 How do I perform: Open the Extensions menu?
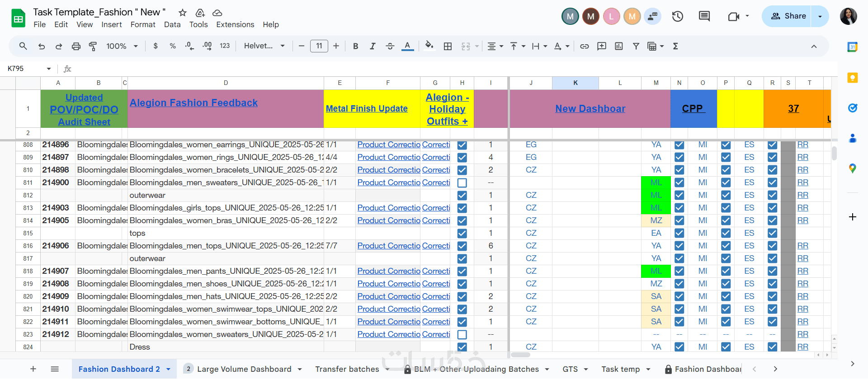point(235,24)
